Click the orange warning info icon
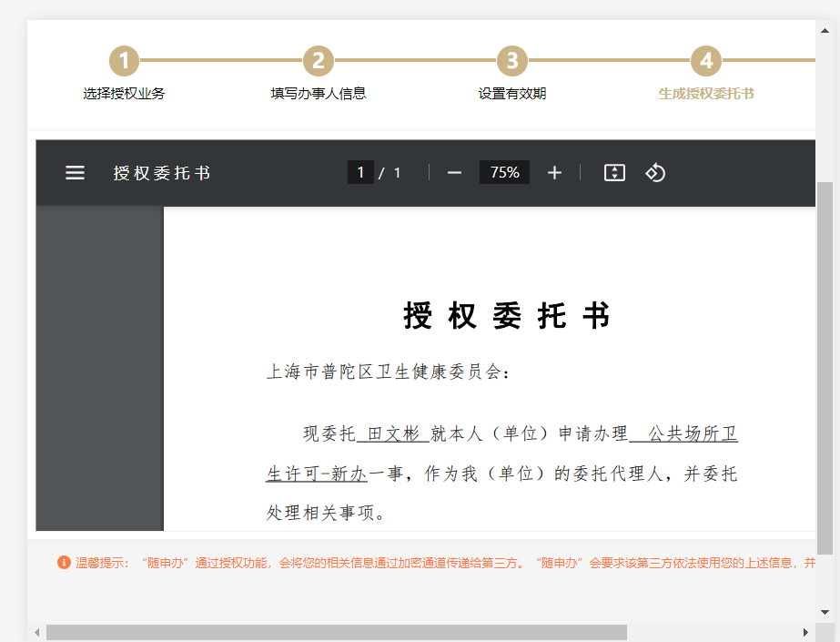 tap(64, 563)
